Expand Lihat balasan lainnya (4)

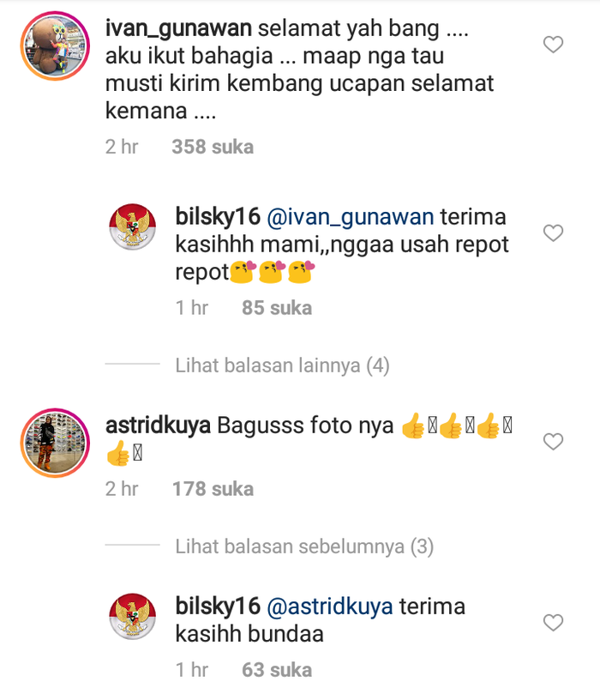click(282, 365)
